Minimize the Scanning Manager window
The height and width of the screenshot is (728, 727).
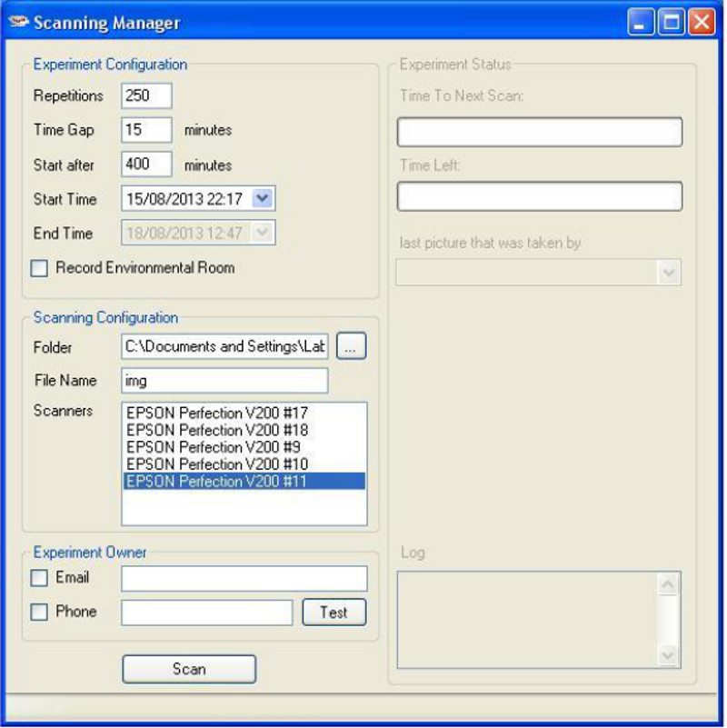point(641,22)
